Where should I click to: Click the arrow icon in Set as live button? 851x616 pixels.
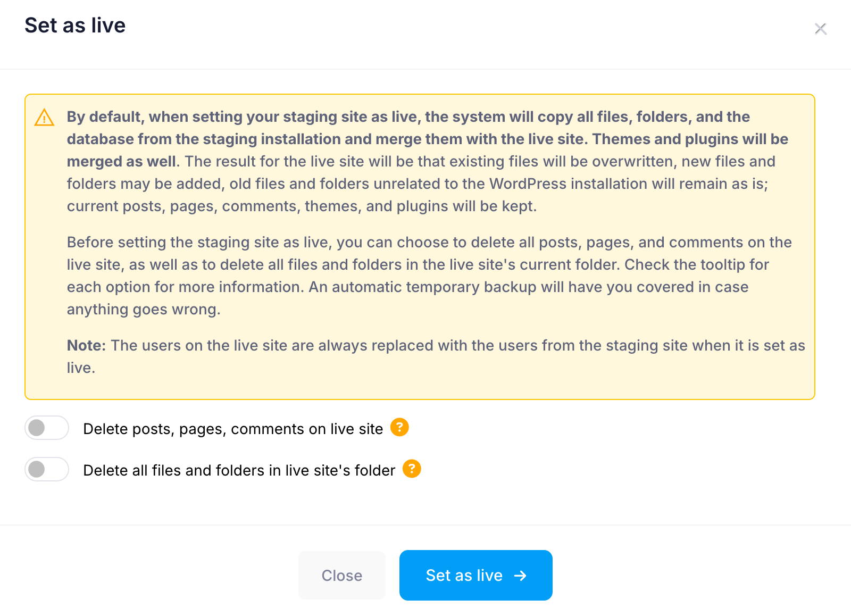point(520,576)
